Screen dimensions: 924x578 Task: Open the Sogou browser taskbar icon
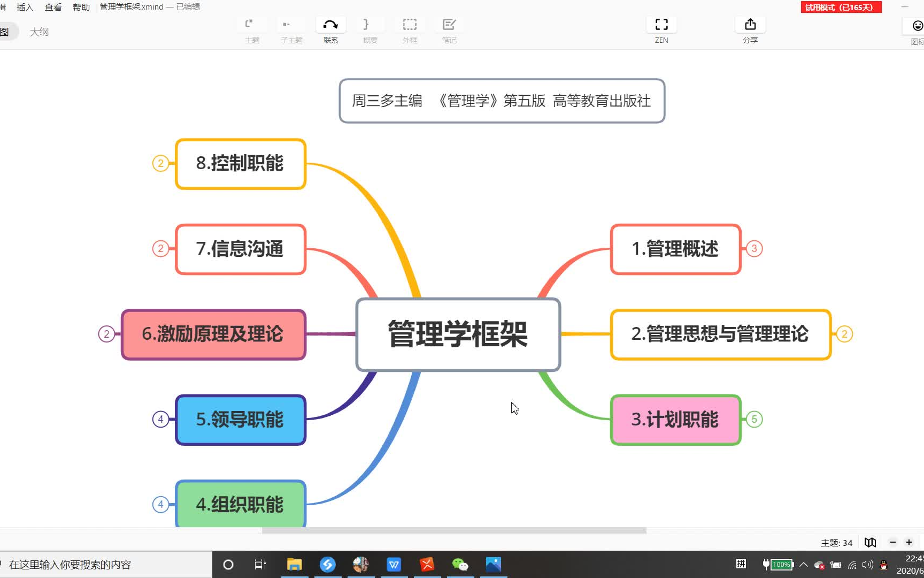click(327, 564)
